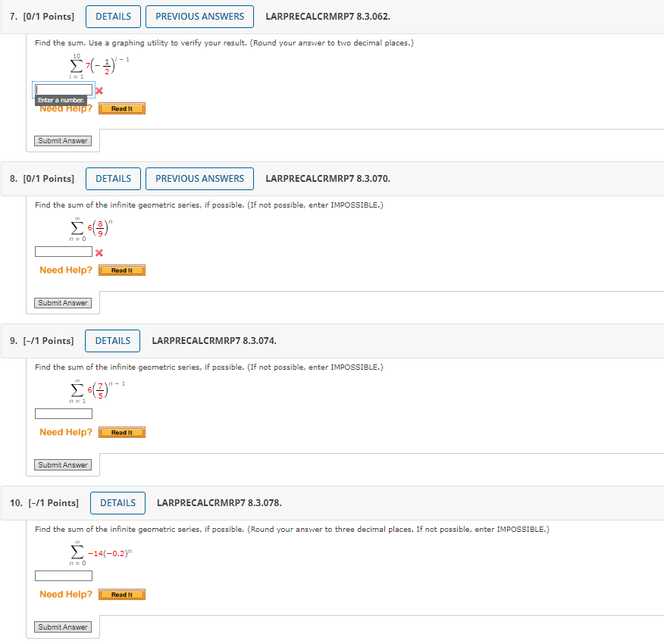664x644 pixels.
Task: Submit Answer for question 7
Action: point(63,140)
